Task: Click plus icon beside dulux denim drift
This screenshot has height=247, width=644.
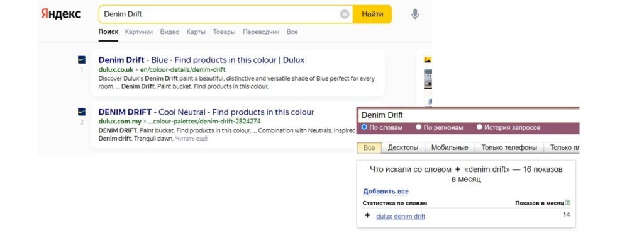Action: point(367,215)
